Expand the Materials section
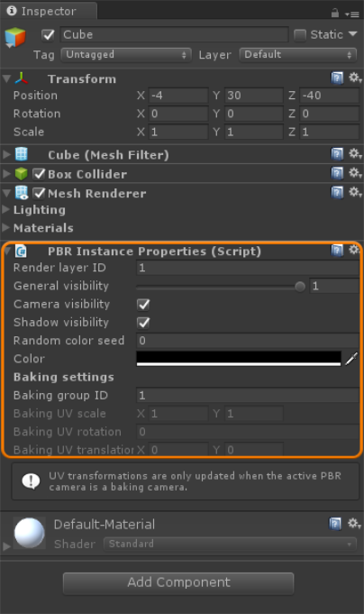This screenshot has height=614, width=364. (x=6, y=227)
